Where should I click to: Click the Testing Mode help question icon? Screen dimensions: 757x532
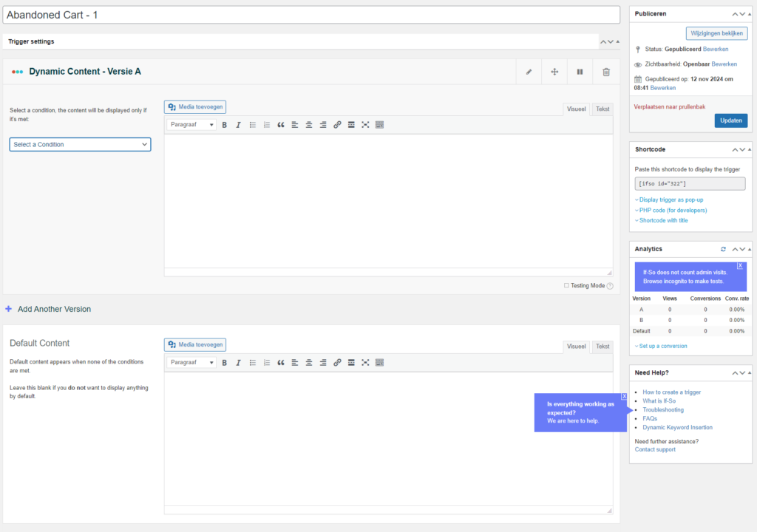610,286
